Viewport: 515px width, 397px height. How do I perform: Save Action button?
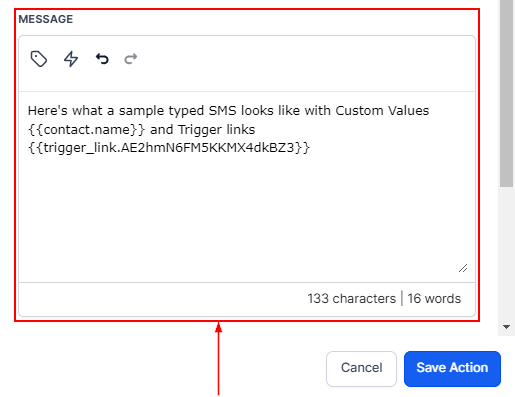coord(452,369)
